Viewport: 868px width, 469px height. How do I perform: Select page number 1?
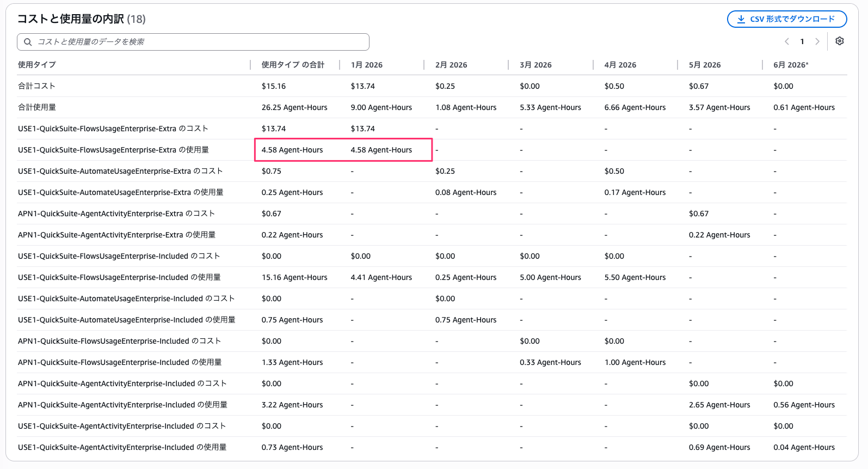coord(802,41)
